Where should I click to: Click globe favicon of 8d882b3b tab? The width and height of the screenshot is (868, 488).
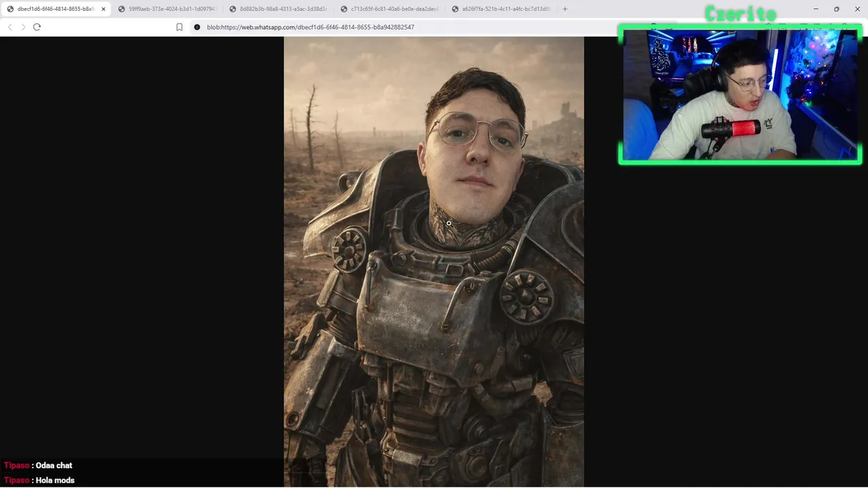(x=233, y=9)
